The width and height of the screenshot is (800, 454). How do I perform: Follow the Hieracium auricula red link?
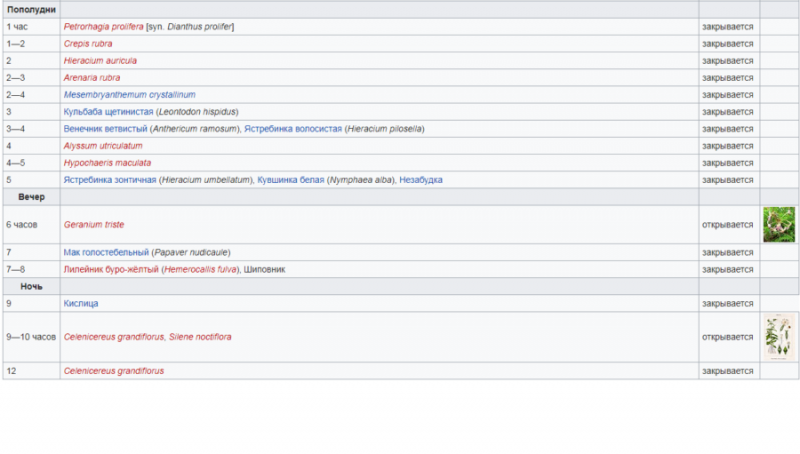[x=100, y=61]
